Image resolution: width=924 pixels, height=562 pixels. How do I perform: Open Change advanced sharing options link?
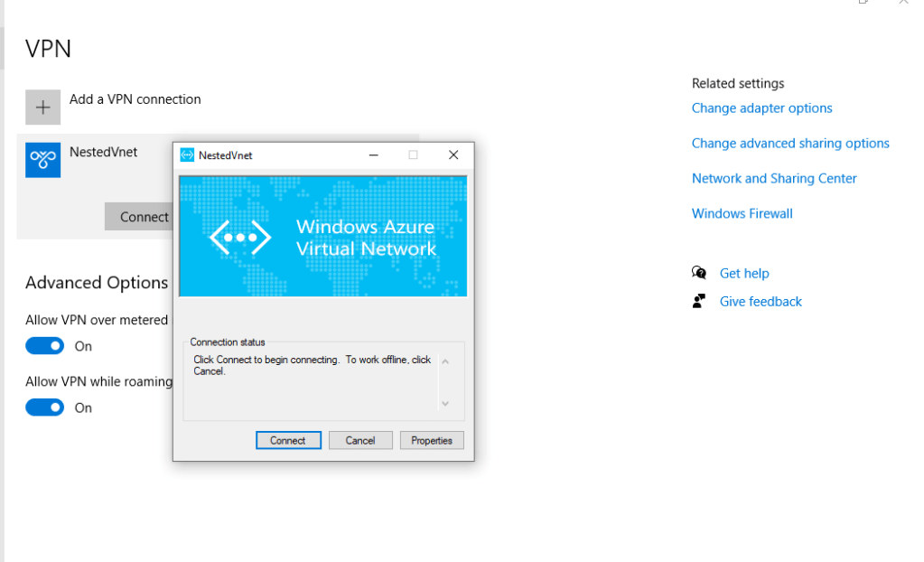(790, 144)
